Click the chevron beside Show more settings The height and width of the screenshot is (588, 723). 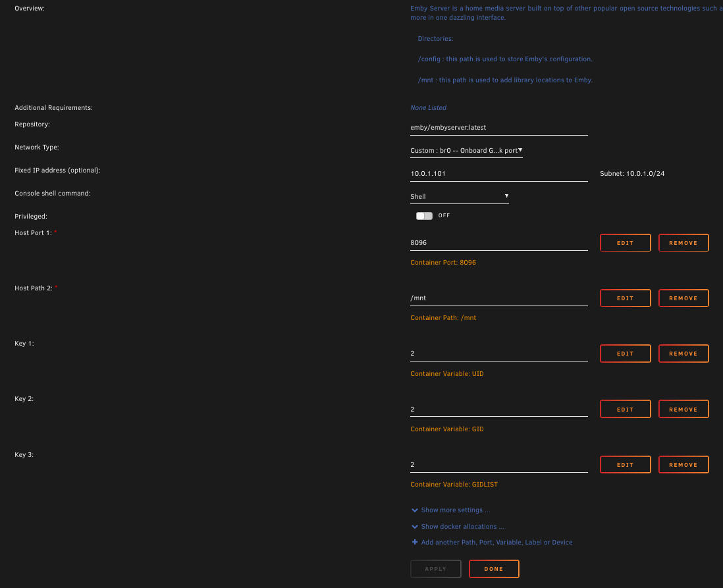point(414,510)
